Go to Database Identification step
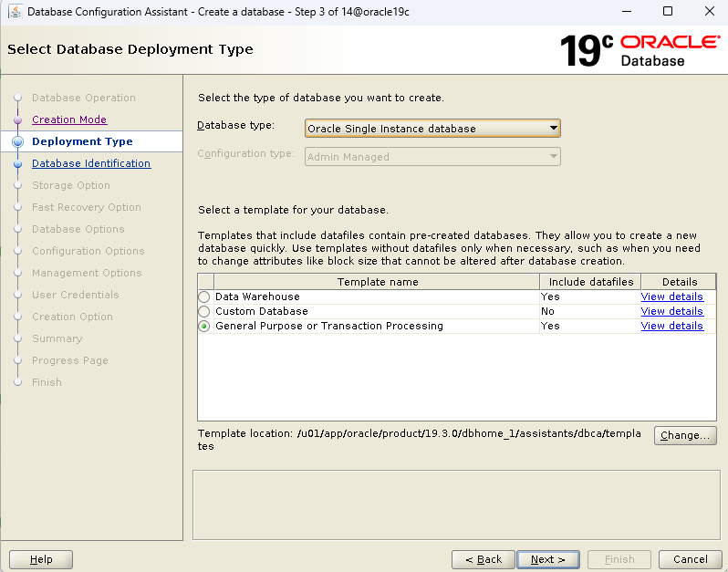Viewport: 728px width, 572px height. point(91,163)
